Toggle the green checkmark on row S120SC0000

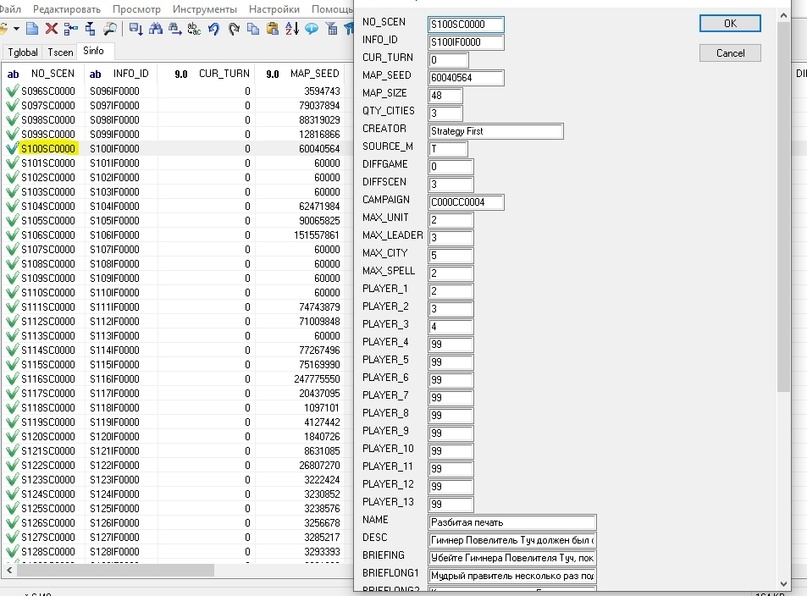click(x=12, y=436)
